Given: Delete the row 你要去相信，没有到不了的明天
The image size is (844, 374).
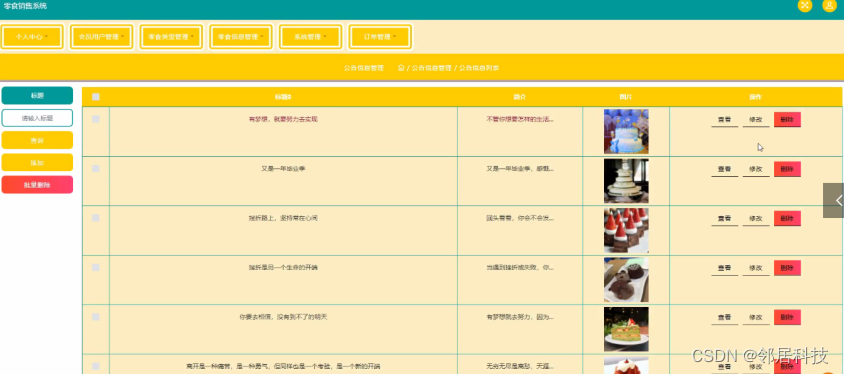Looking at the screenshot, I should point(787,317).
